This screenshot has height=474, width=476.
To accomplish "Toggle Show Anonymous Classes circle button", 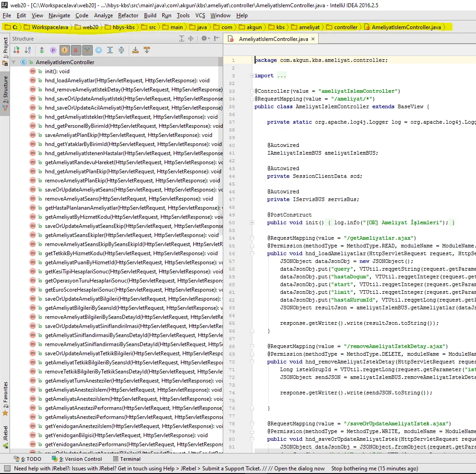I will coord(99,50).
